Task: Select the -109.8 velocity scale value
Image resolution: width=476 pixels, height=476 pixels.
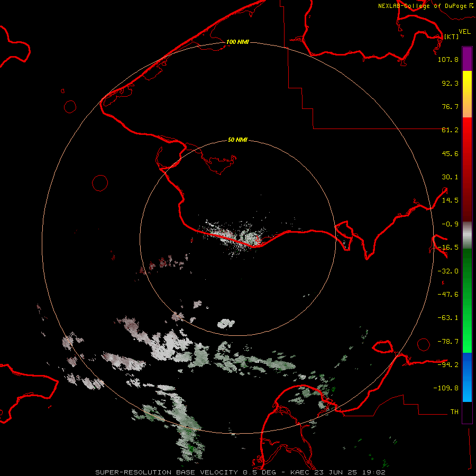Action: tap(446, 388)
